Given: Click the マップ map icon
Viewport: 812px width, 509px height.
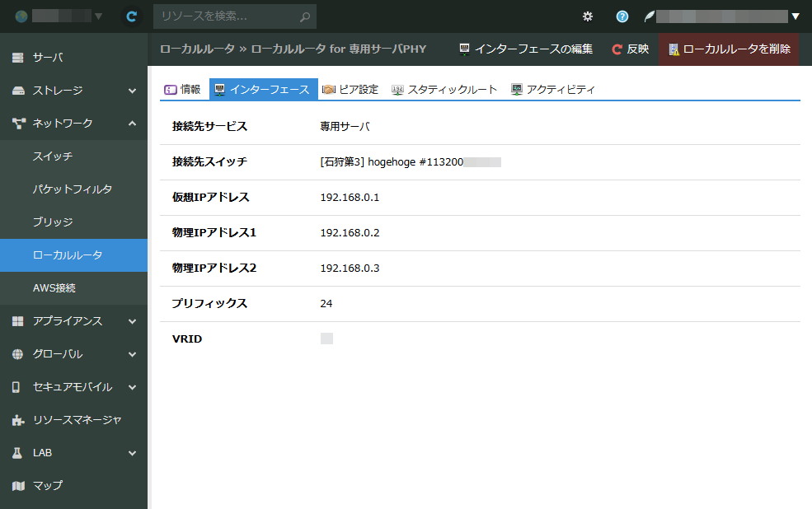Looking at the screenshot, I should pyautogui.click(x=18, y=486).
